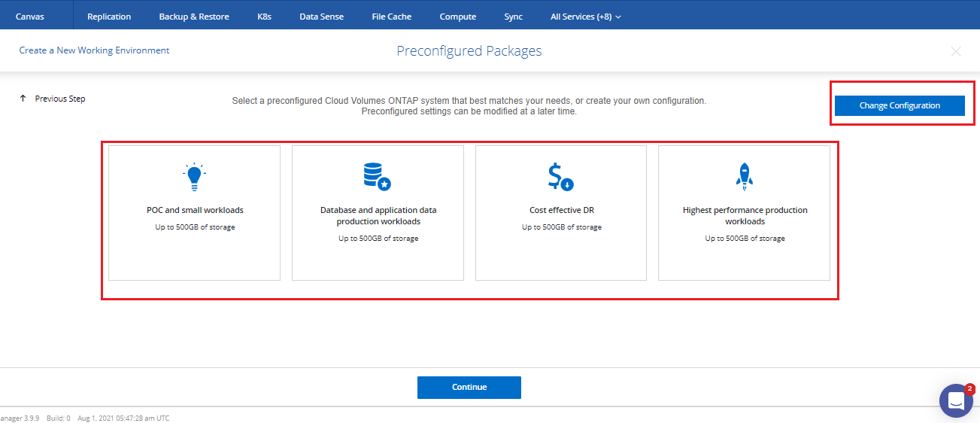980x423 pixels.
Task: Click the Previous Step up arrow icon
Action: point(23,99)
